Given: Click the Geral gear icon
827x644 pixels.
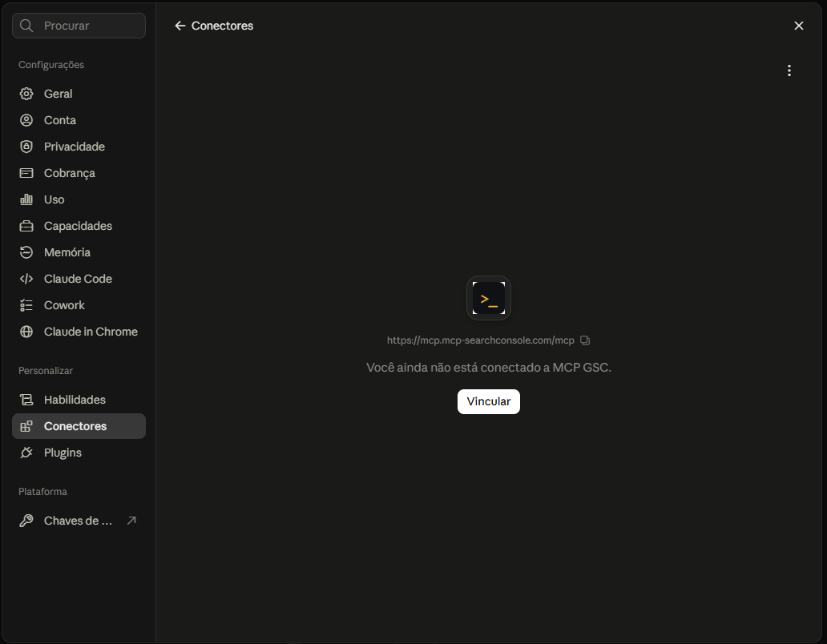Looking at the screenshot, I should tap(26, 94).
